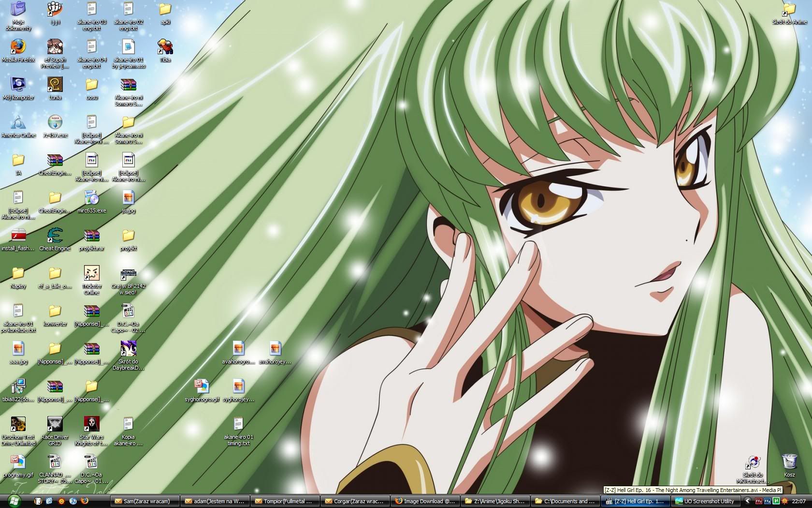812x508 pixels.
Task: Select the CLANNAD STORY video file
Action: [x=55, y=468]
